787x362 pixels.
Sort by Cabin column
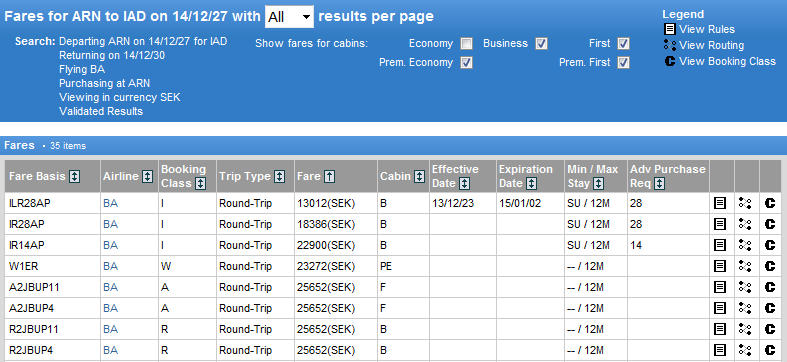point(419,176)
